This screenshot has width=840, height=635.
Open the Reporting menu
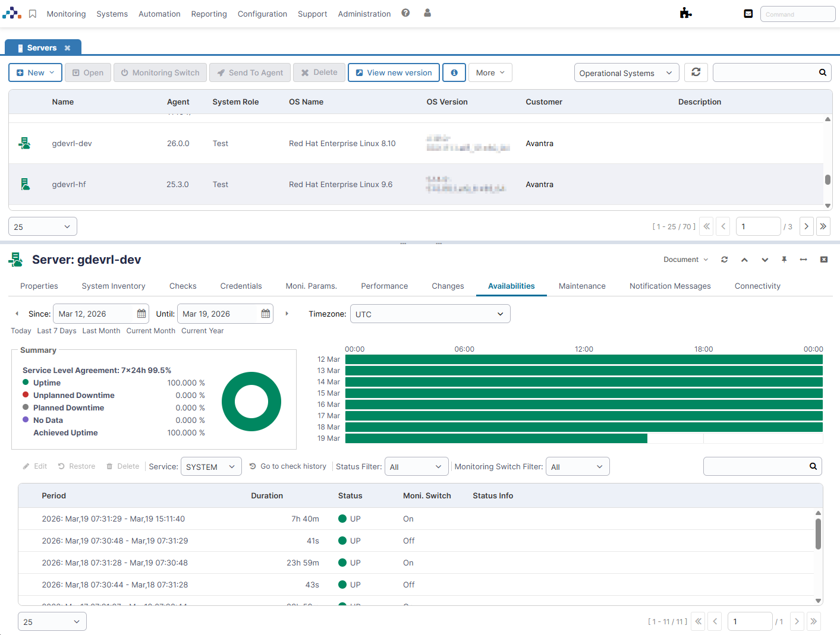tap(209, 14)
